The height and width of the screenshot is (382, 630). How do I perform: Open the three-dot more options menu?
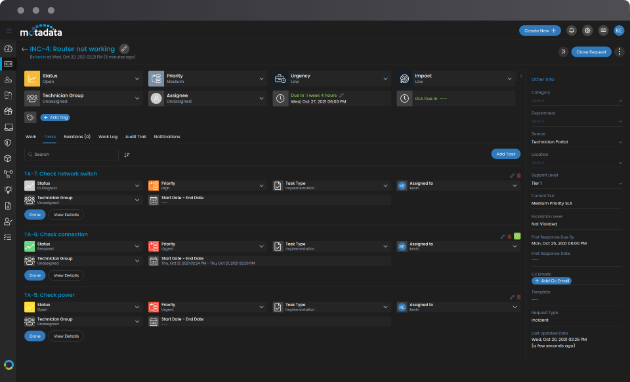(620, 52)
